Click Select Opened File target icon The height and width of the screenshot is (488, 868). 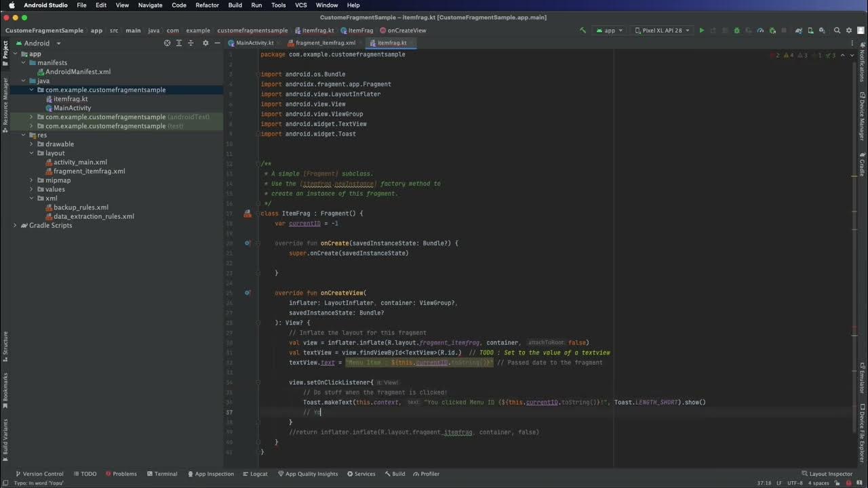pyautogui.click(x=167, y=43)
